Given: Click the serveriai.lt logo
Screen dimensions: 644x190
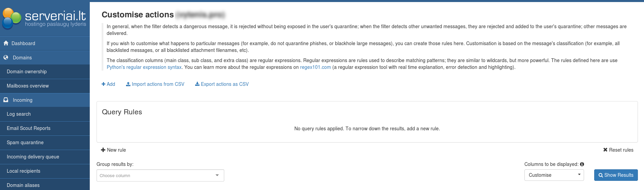Looking at the screenshot, I should pos(44,18).
